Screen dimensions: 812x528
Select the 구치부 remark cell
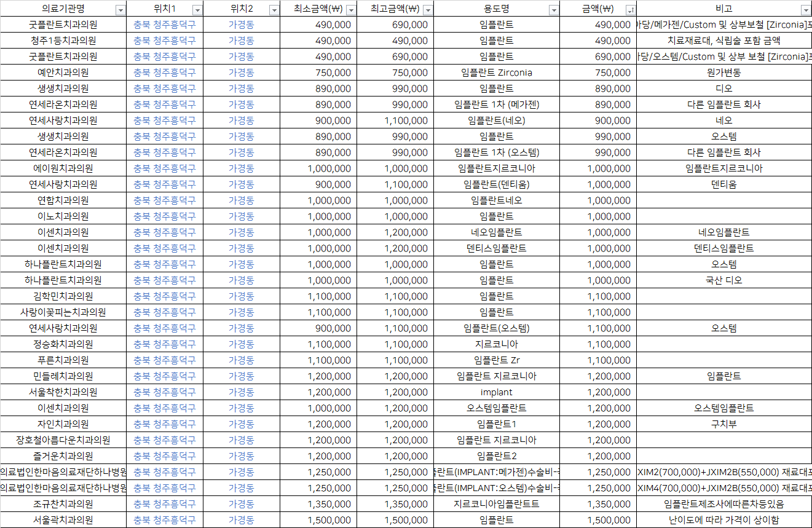[x=724, y=424]
